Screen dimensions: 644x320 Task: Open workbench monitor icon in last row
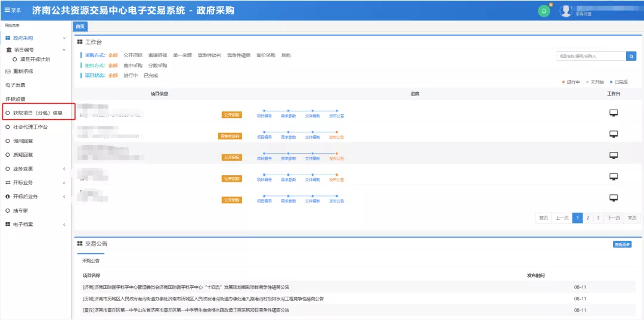click(x=614, y=198)
